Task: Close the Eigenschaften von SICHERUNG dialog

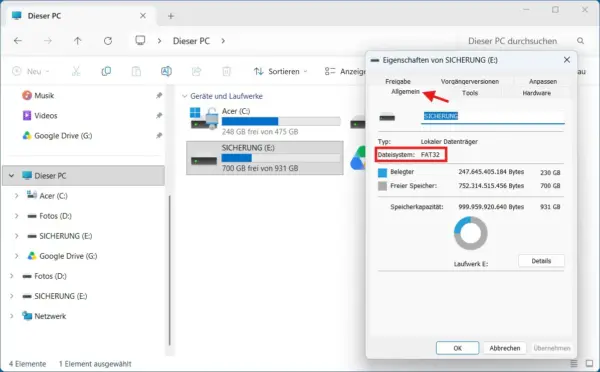Action: point(567,60)
